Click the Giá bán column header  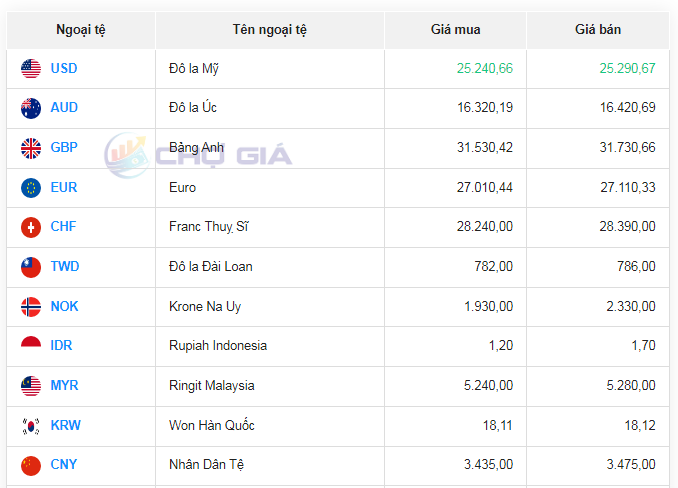598,30
